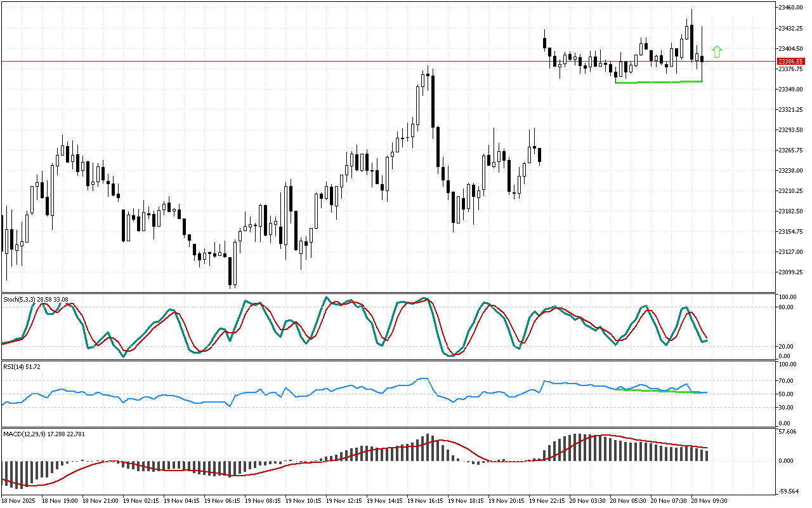Viewport: 812px width, 508px height.
Task: Click the 20 Nov 03:30 time label
Action: click(587, 500)
